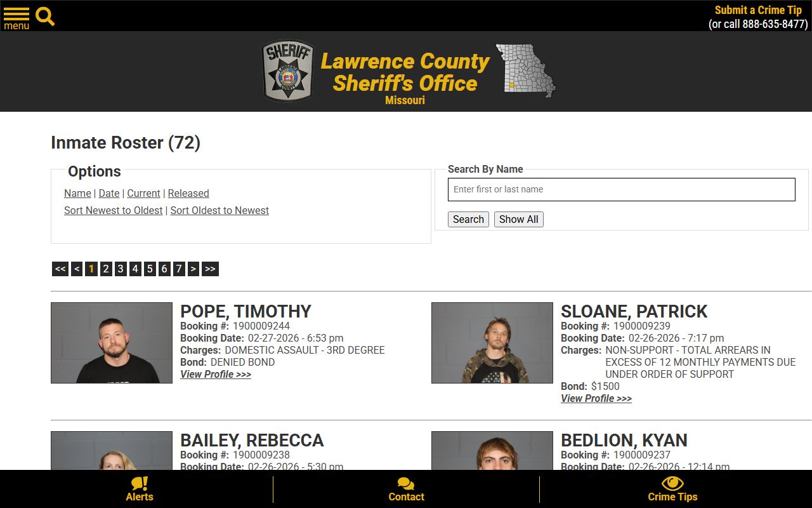Click the name BAILEY, REBECCA

[252, 440]
